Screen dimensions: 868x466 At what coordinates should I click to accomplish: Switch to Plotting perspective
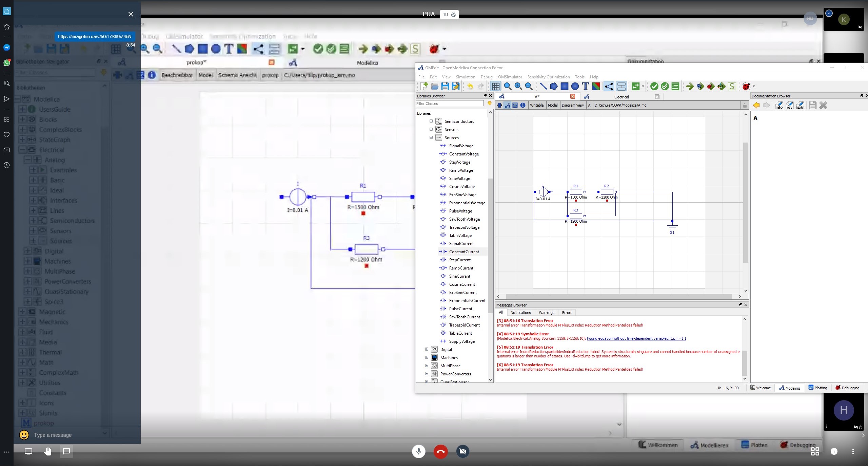(817, 388)
